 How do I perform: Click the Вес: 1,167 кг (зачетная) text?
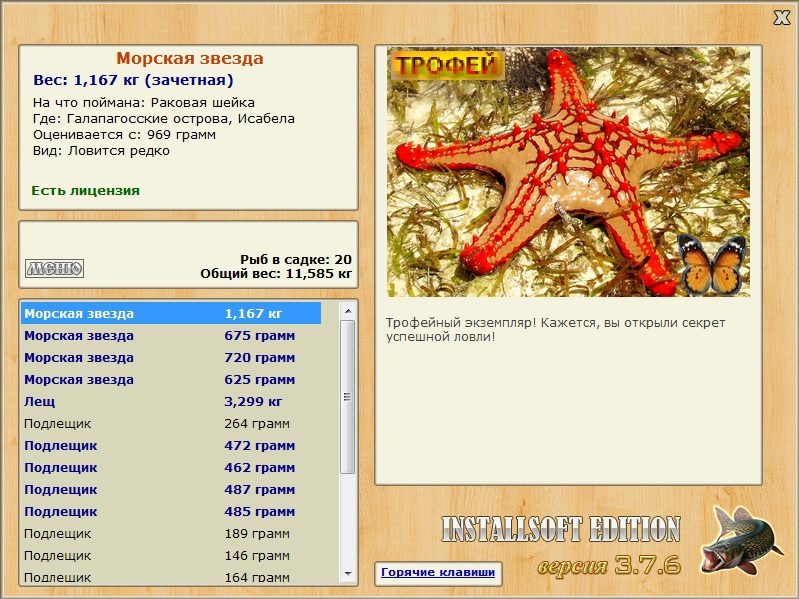[x=133, y=80]
